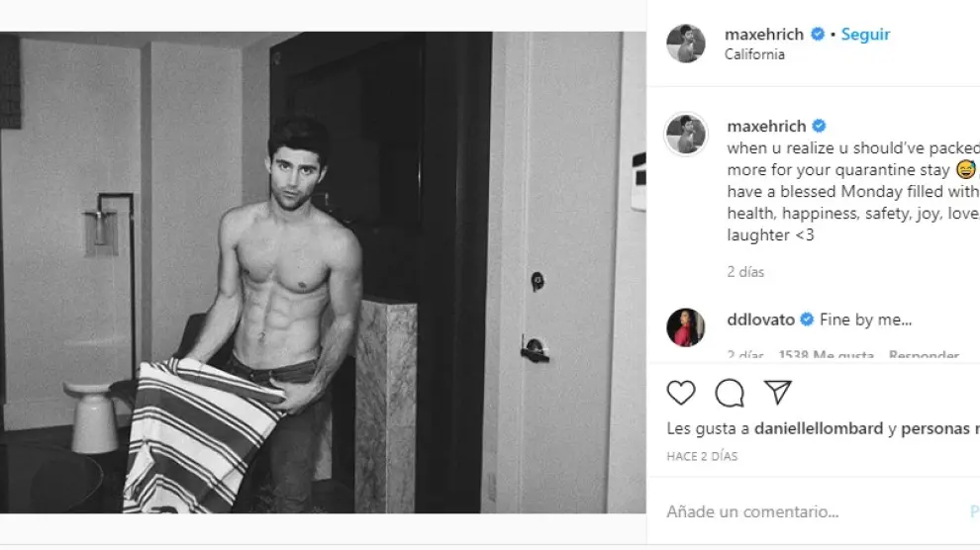Open maxehrich profile picture in post header
980x550 pixels.
point(686,44)
